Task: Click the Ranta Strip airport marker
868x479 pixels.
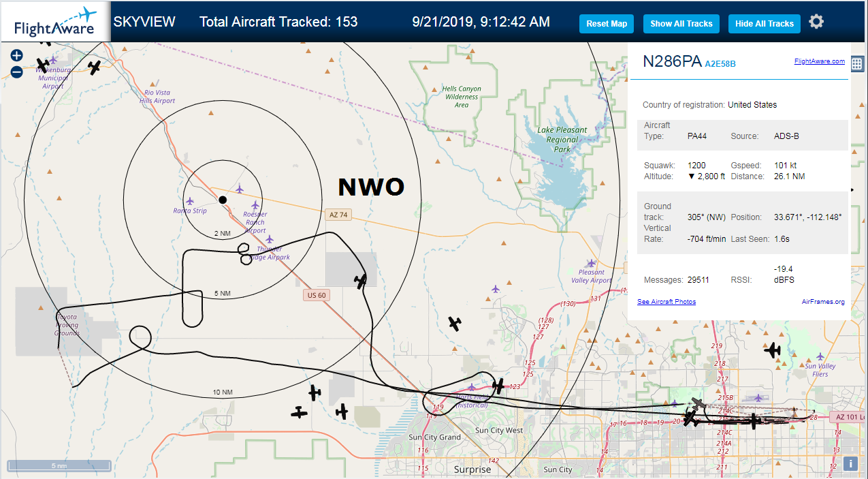Action: (x=189, y=202)
